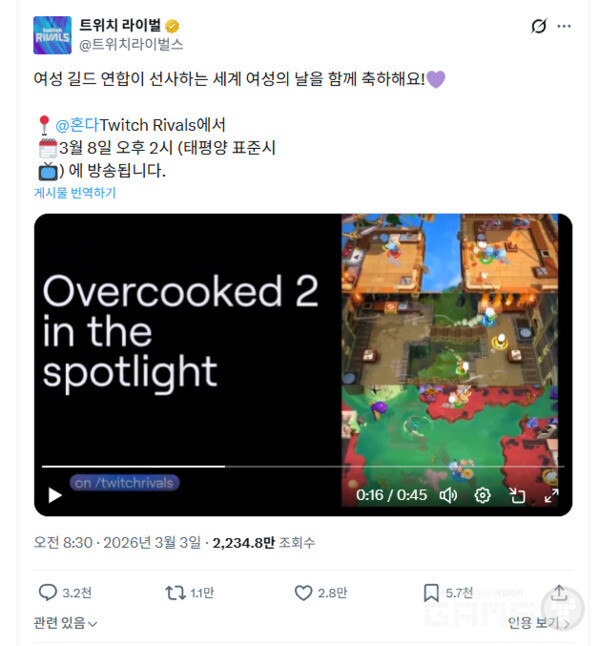Repost using the retweet arrows icon

point(175,593)
